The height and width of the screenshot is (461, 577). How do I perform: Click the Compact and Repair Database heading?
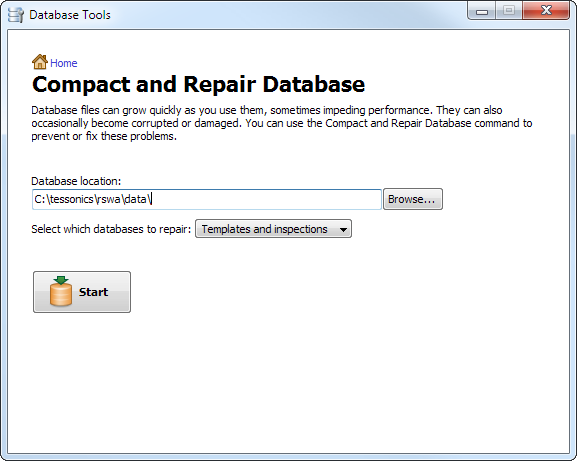pos(198,84)
